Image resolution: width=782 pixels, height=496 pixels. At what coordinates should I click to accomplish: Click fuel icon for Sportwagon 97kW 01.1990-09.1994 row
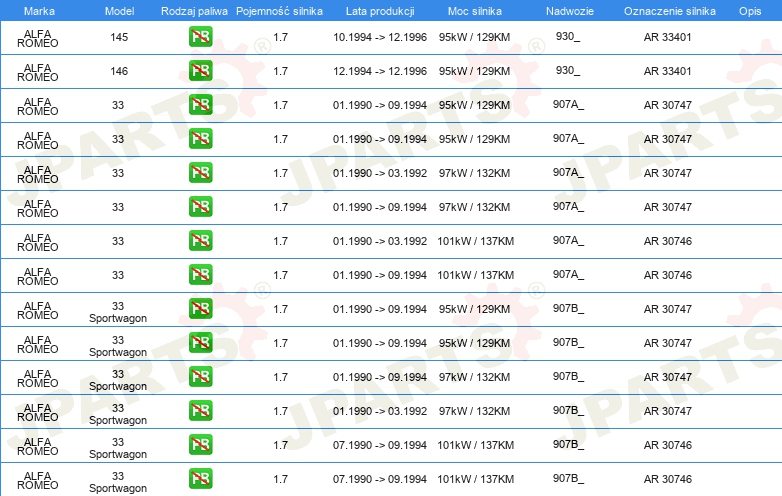tap(200, 377)
